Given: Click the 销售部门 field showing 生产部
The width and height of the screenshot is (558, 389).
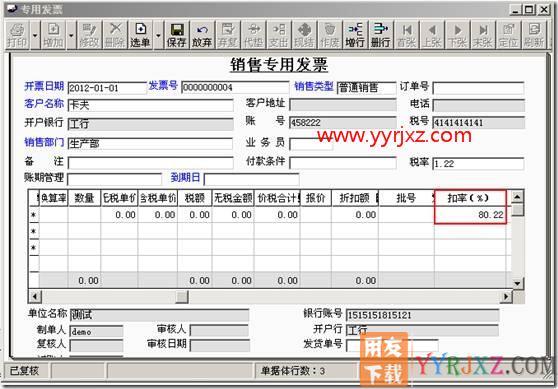Looking at the screenshot, I should pos(150,143).
